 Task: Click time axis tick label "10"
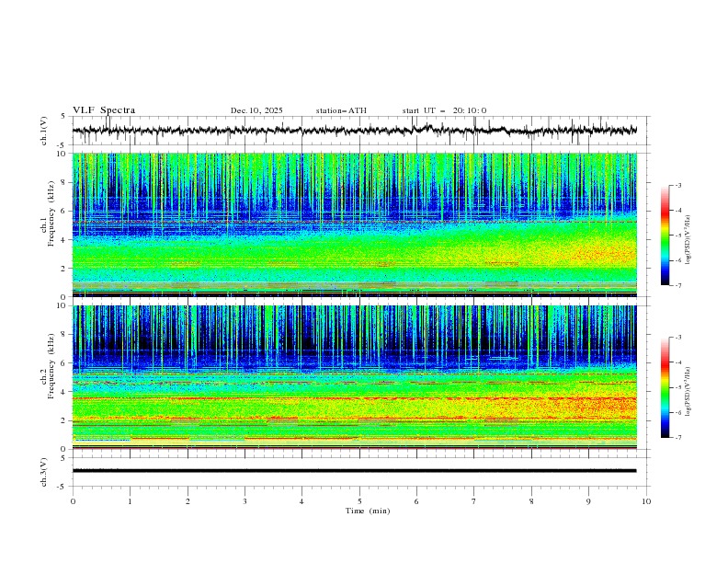pos(646,501)
